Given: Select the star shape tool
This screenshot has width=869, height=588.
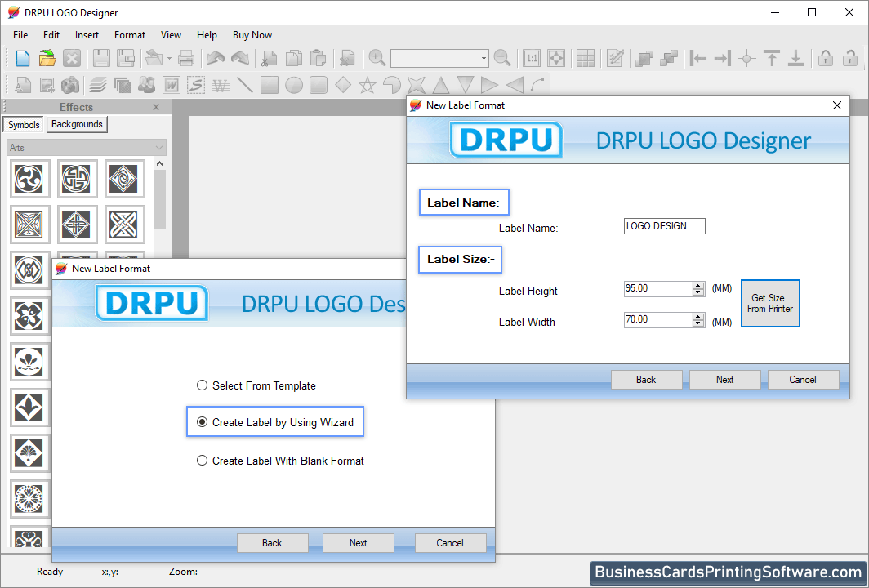Looking at the screenshot, I should (x=367, y=86).
